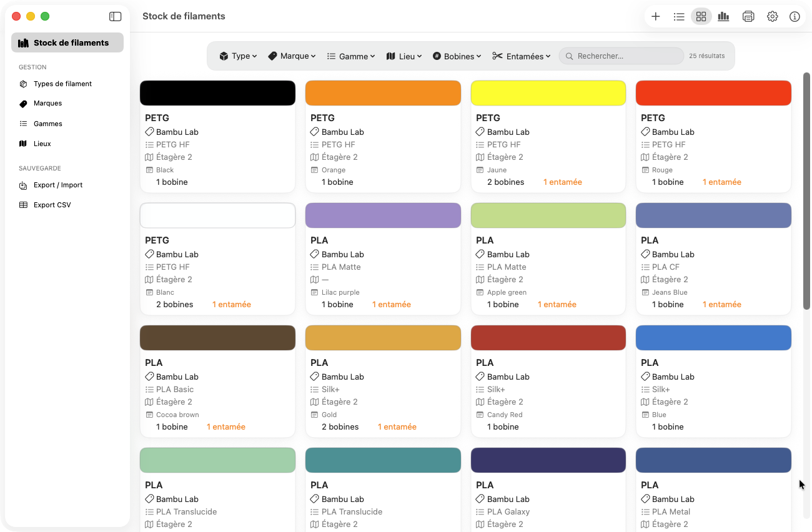The image size is (812, 532).
Task: Switch to list view
Action: point(679,17)
